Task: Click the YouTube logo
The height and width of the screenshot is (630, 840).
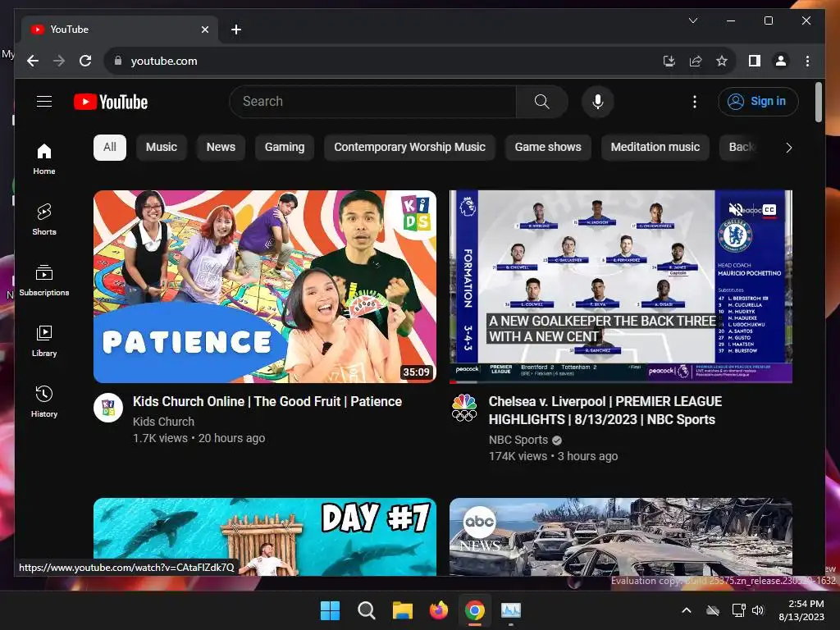Action: pos(111,102)
